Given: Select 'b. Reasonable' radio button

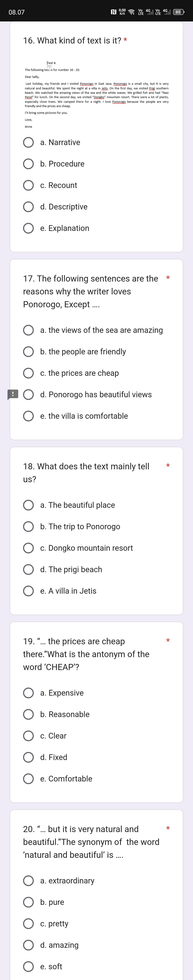Looking at the screenshot, I should tap(28, 714).
